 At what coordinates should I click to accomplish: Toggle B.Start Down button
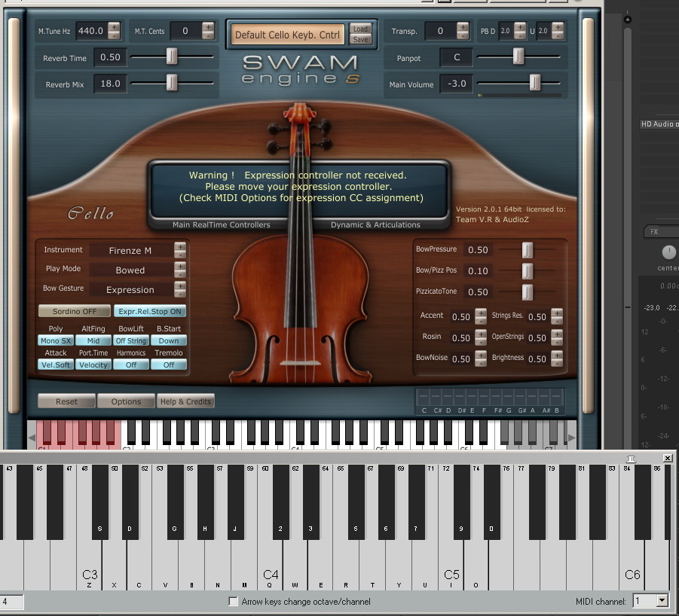pyautogui.click(x=169, y=340)
